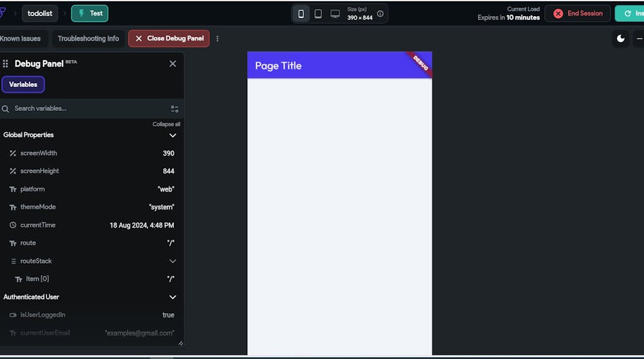Click Collapse all link
Image resolution: width=644 pixels, height=359 pixels.
click(166, 124)
